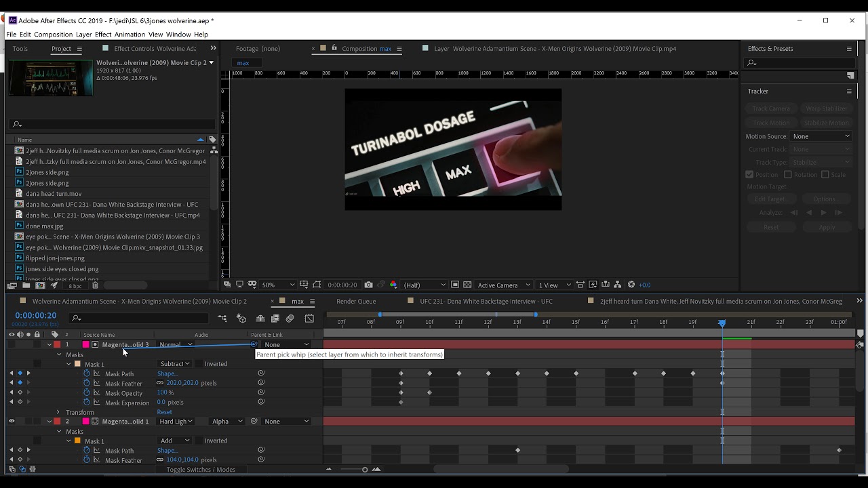868x488 pixels.
Task: Open the Animation menu
Action: tap(130, 34)
